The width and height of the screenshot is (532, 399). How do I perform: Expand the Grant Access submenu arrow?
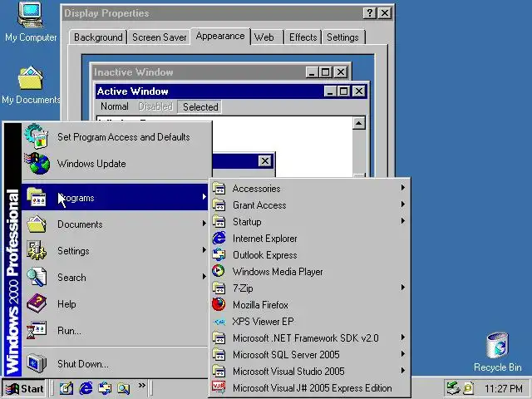[402, 204]
